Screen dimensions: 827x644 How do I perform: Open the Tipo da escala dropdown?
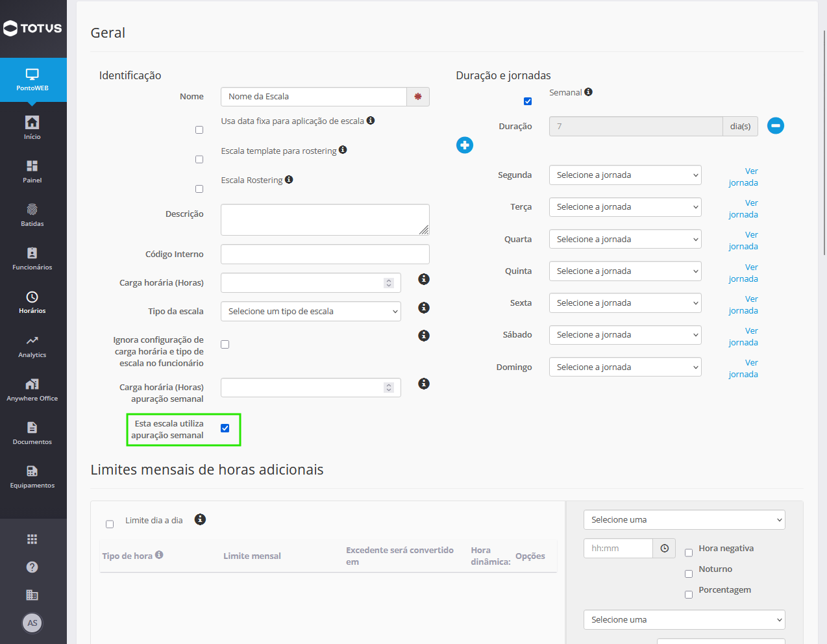coord(311,312)
